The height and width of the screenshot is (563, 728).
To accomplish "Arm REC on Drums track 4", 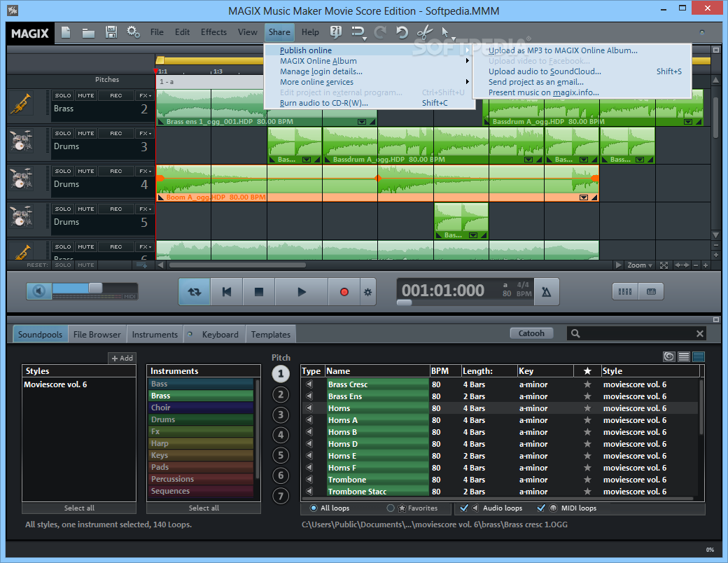I will click(116, 171).
